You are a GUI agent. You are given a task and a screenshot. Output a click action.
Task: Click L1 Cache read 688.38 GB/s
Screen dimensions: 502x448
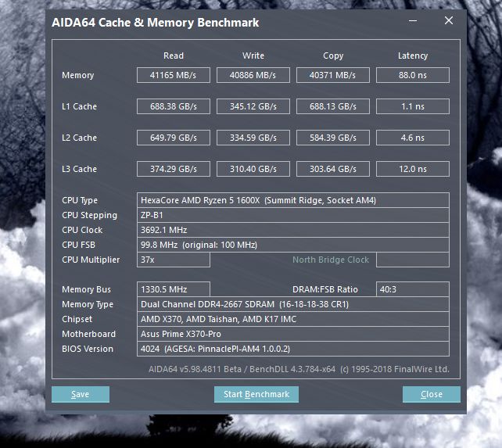(x=174, y=106)
